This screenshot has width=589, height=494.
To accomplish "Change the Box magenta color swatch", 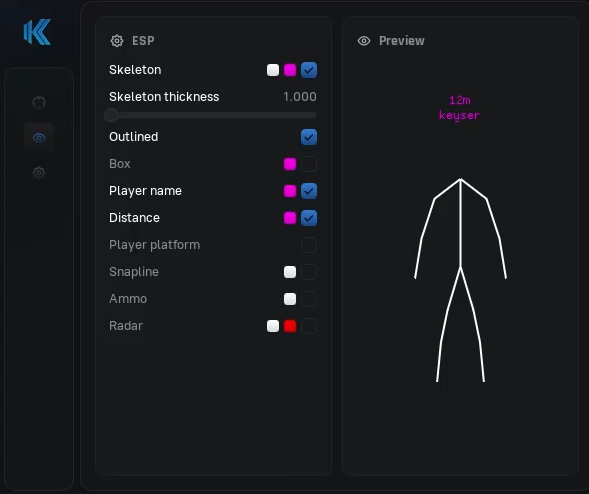I will point(290,164).
